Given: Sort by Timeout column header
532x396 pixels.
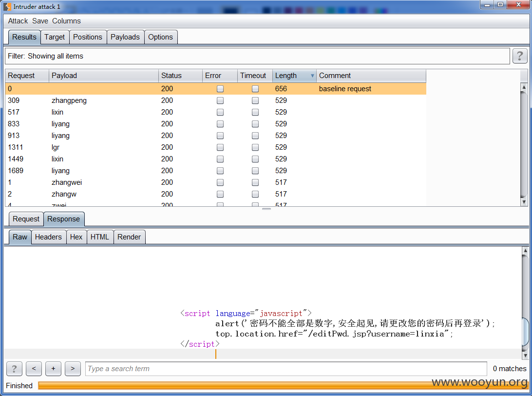Looking at the screenshot, I should (x=255, y=76).
